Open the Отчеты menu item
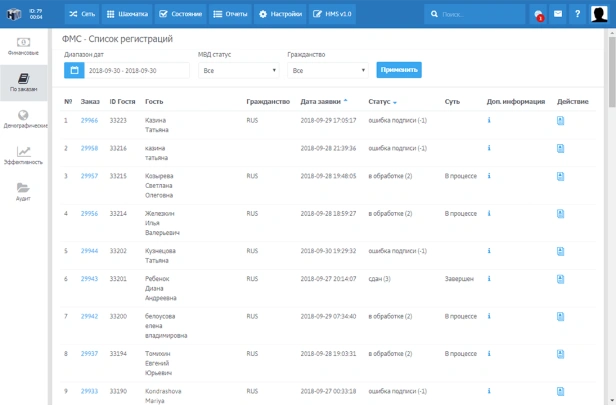 (x=232, y=14)
